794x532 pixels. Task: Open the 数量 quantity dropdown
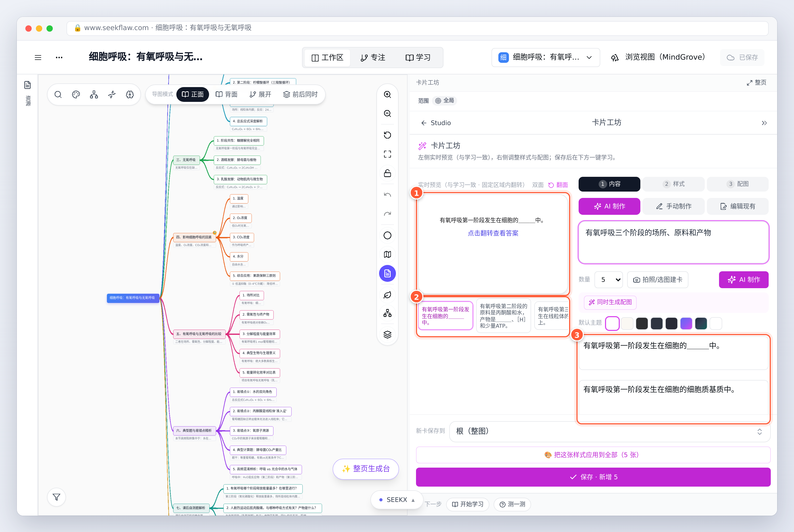click(x=609, y=279)
